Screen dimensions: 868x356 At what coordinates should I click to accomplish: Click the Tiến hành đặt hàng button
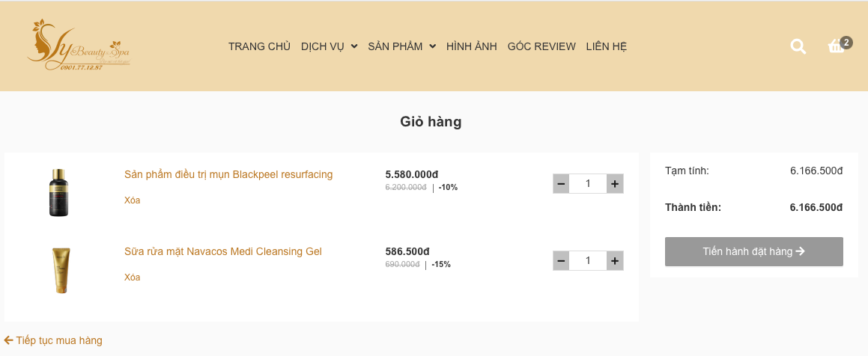[x=753, y=251]
